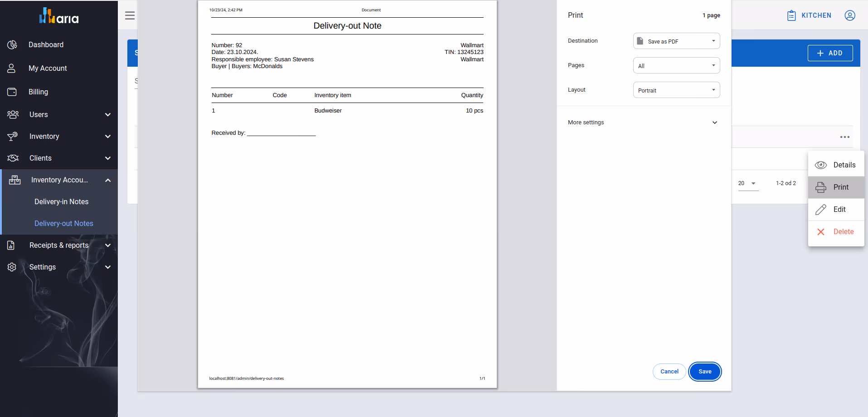Click the '1-2 od 2' pagination text

tap(786, 183)
